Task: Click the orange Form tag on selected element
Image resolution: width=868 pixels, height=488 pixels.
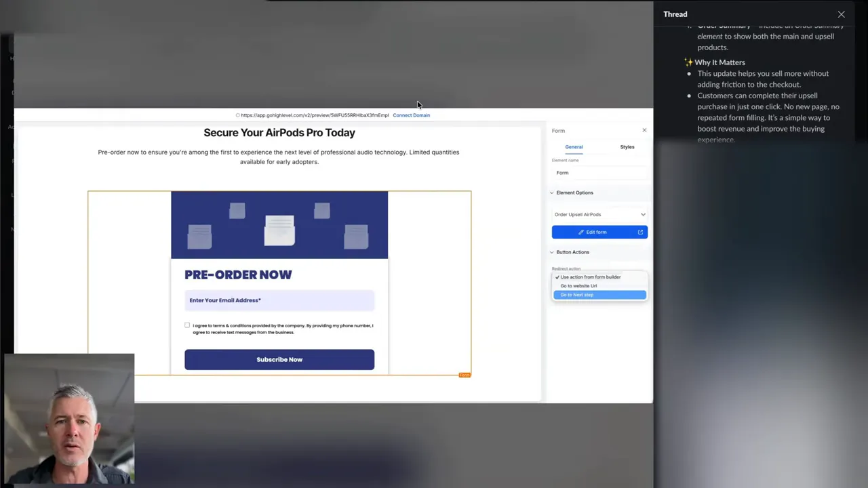Action: click(465, 375)
